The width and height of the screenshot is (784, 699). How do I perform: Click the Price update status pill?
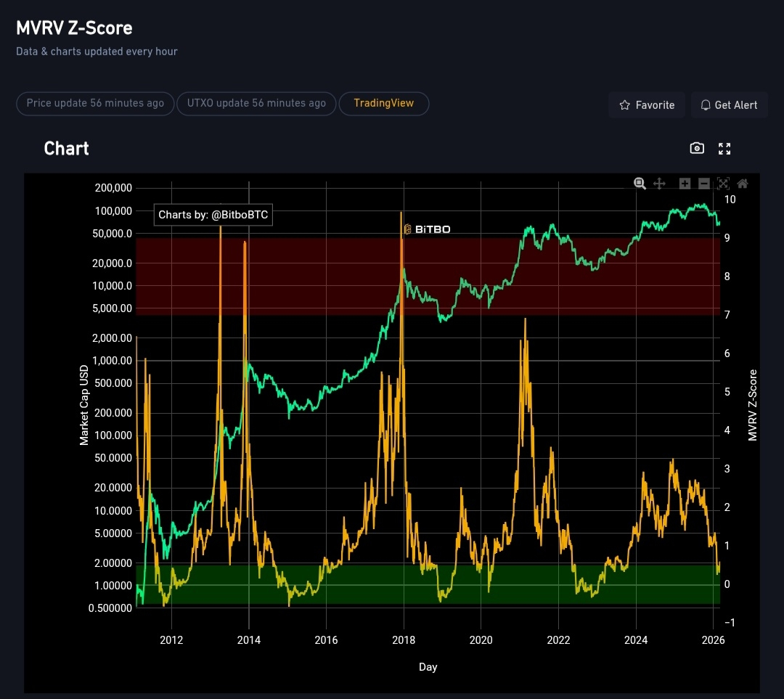point(95,103)
